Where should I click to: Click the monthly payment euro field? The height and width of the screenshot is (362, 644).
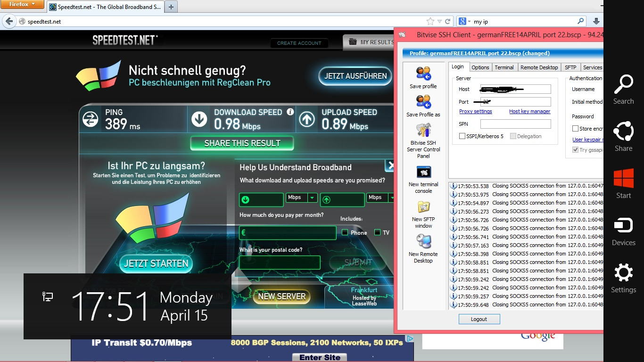tap(288, 232)
